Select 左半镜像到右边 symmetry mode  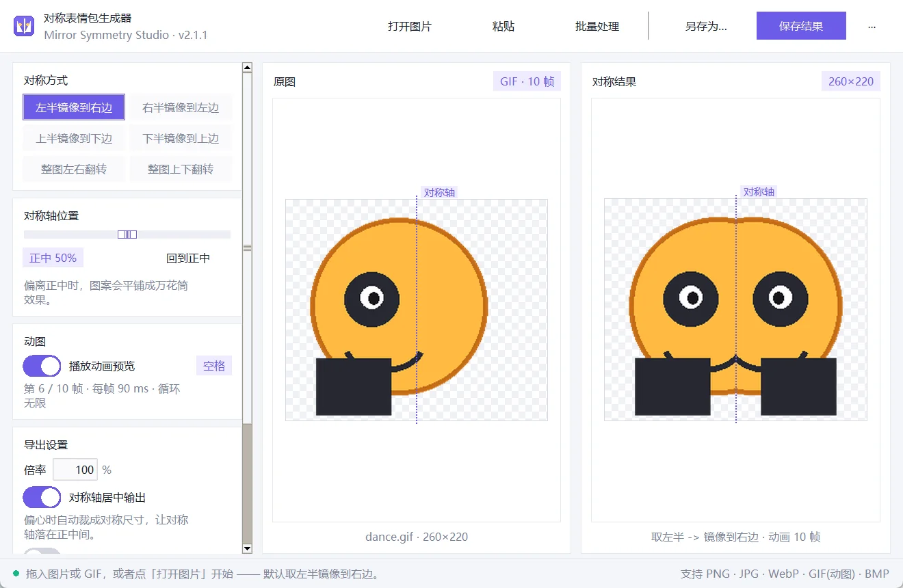pos(74,107)
